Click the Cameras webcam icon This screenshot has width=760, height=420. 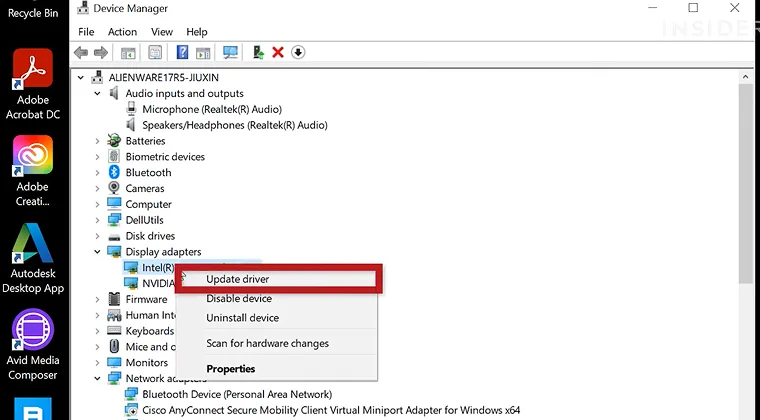coord(114,188)
